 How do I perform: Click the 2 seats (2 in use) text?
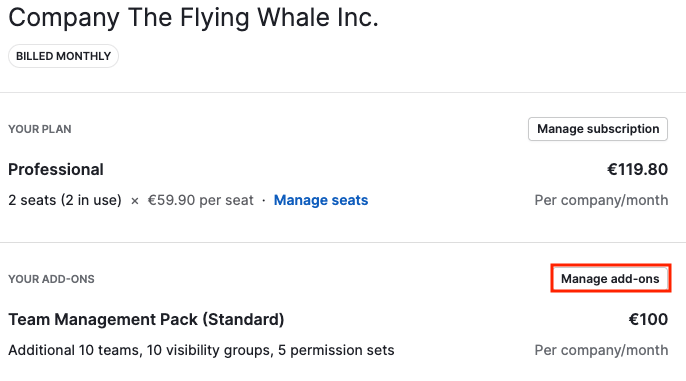pyautogui.click(x=65, y=200)
